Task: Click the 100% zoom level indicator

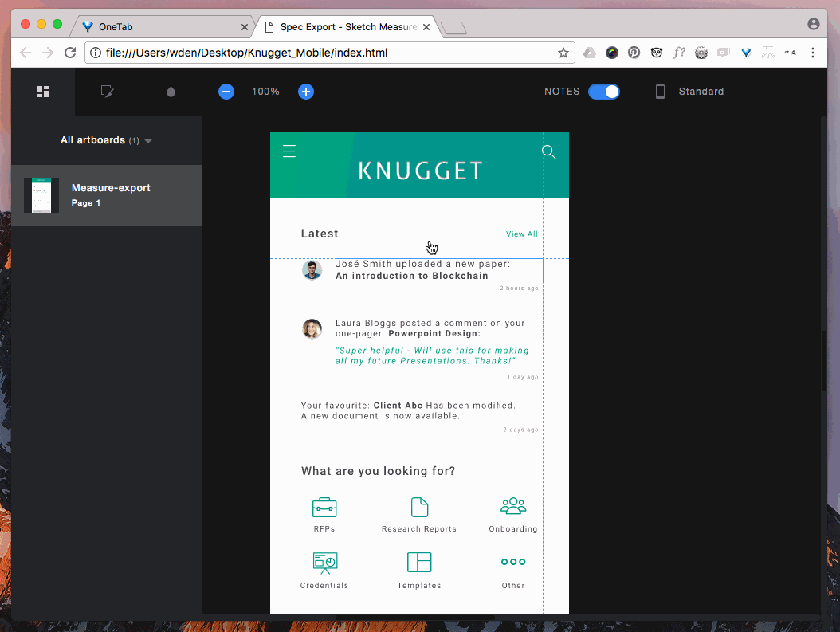Action: point(265,91)
